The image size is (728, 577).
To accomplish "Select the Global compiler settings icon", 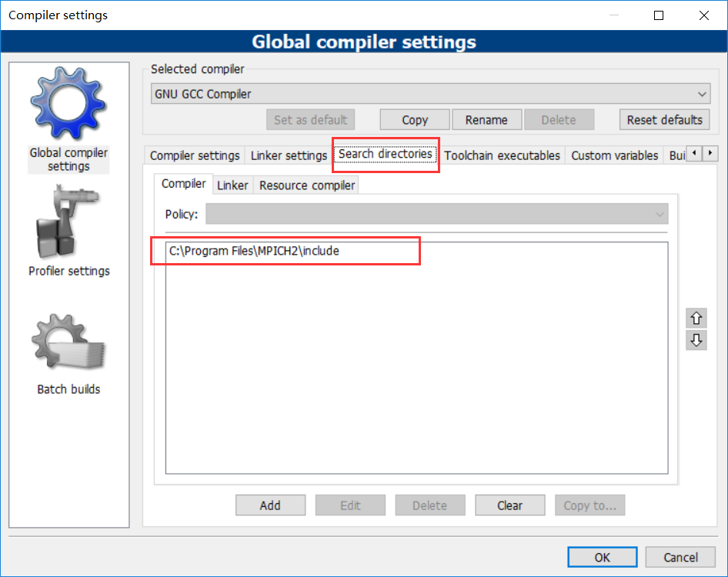I will [x=68, y=103].
